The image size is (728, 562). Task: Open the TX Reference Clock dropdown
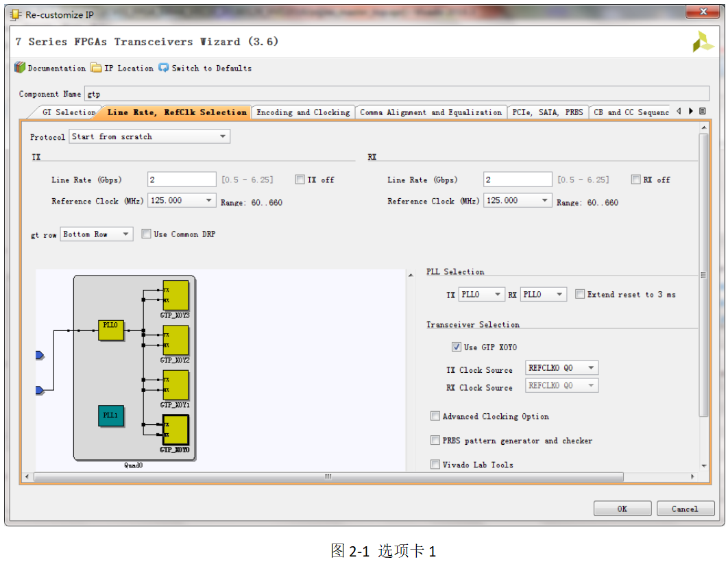182,201
